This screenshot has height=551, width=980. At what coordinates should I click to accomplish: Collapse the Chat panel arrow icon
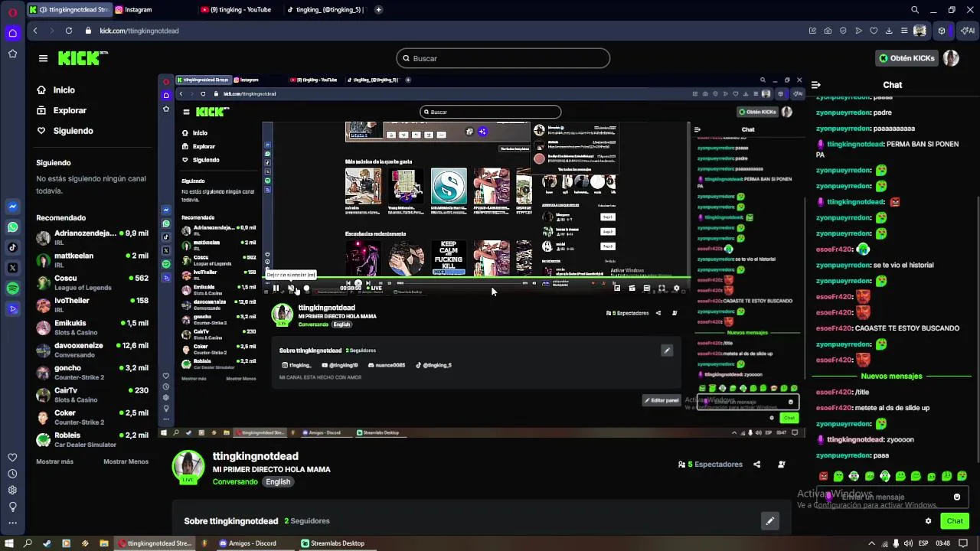pos(816,85)
